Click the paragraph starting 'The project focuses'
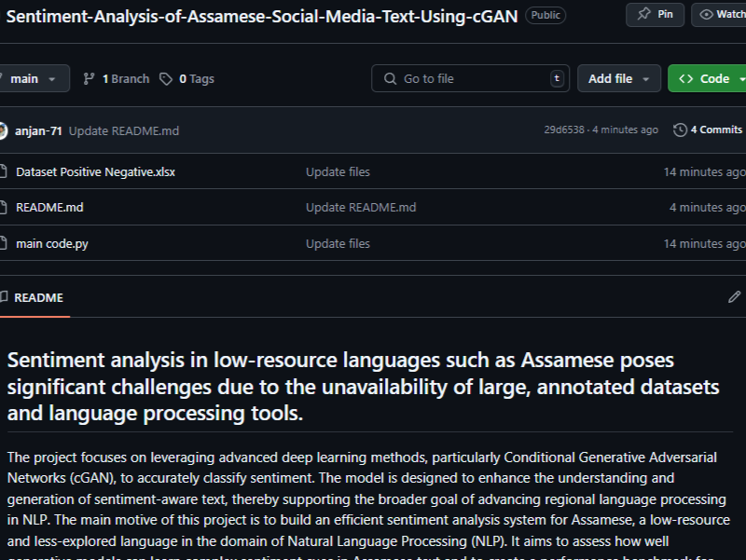 368,504
